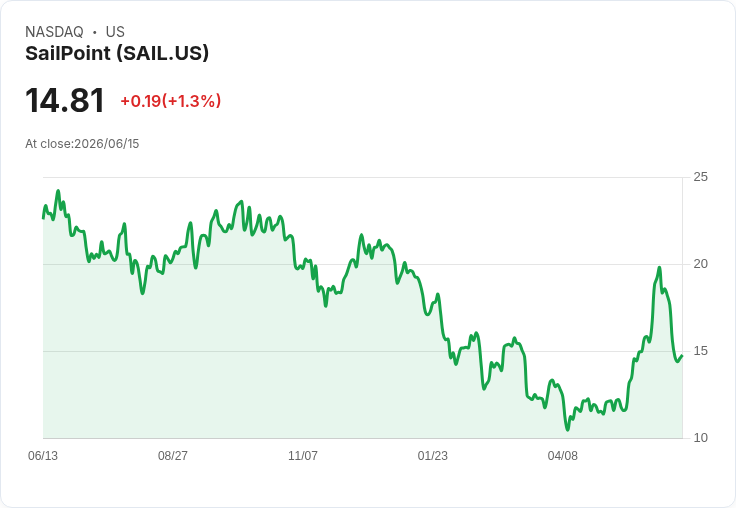
Task: Click the 10 price axis label
Action: coord(700,438)
